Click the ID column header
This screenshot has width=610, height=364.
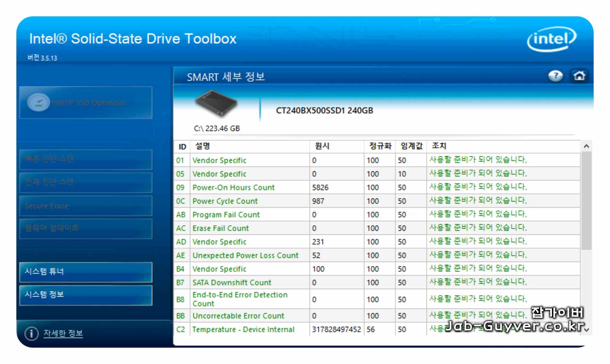point(182,146)
